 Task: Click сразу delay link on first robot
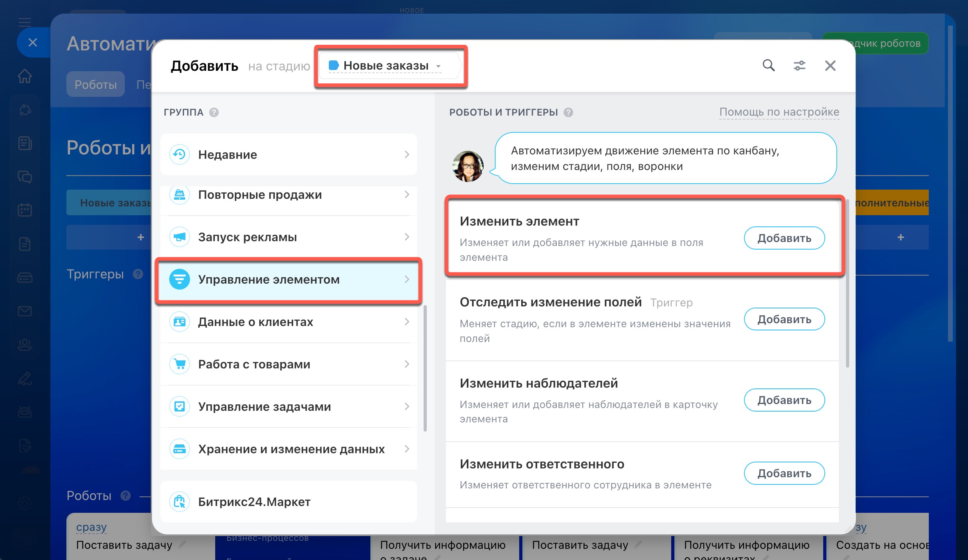pos(91,527)
